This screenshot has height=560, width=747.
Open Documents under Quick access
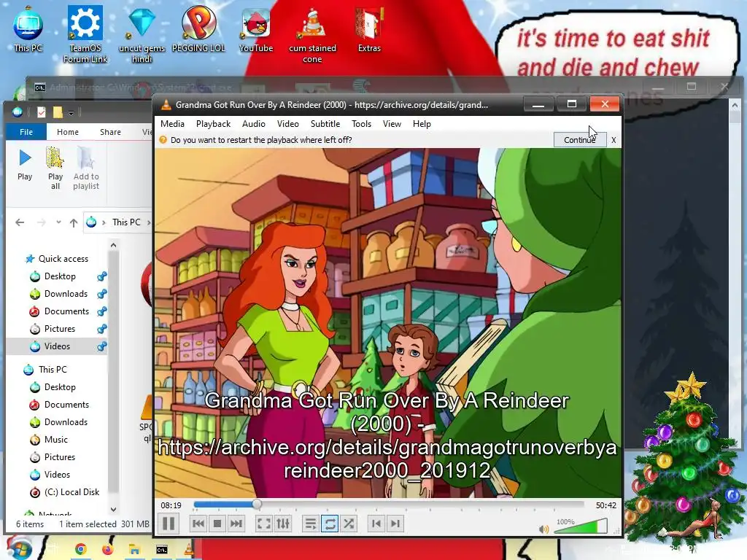point(66,311)
